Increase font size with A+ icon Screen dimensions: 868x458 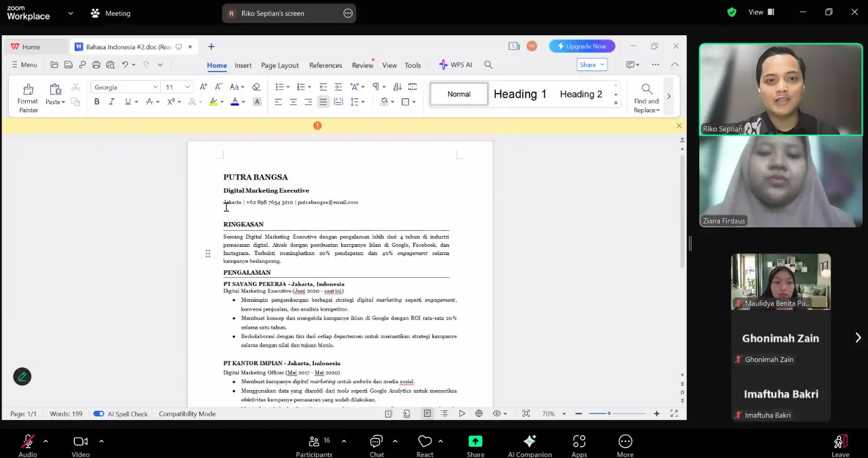pyautogui.click(x=203, y=87)
